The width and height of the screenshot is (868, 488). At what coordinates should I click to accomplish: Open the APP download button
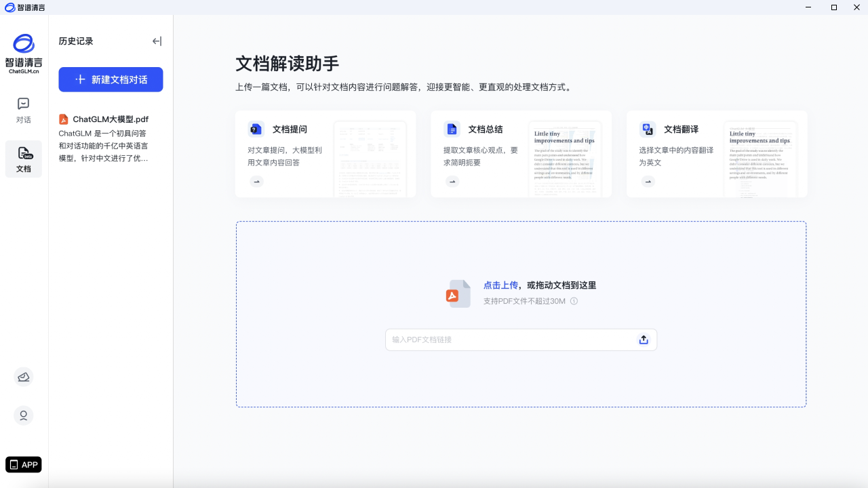pos(24,464)
